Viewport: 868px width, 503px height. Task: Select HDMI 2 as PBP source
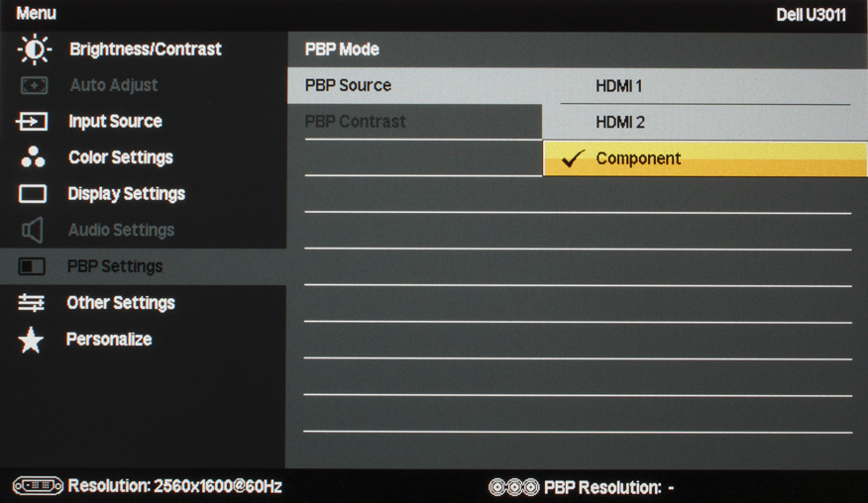pyautogui.click(x=705, y=123)
